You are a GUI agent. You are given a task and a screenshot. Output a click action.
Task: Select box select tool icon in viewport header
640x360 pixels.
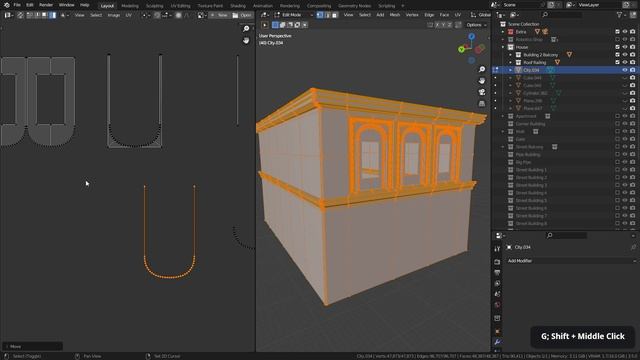[x=276, y=25]
